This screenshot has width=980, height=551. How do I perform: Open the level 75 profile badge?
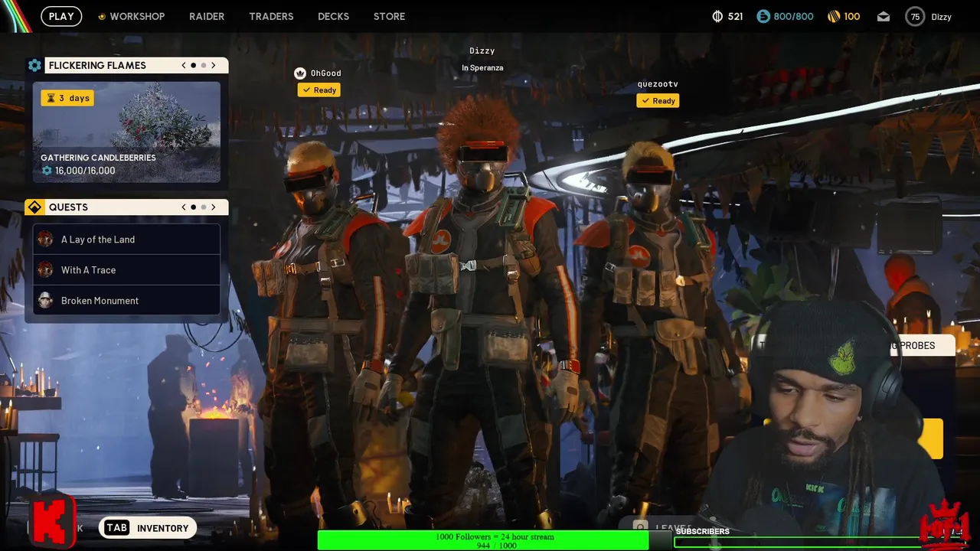[x=915, y=16]
